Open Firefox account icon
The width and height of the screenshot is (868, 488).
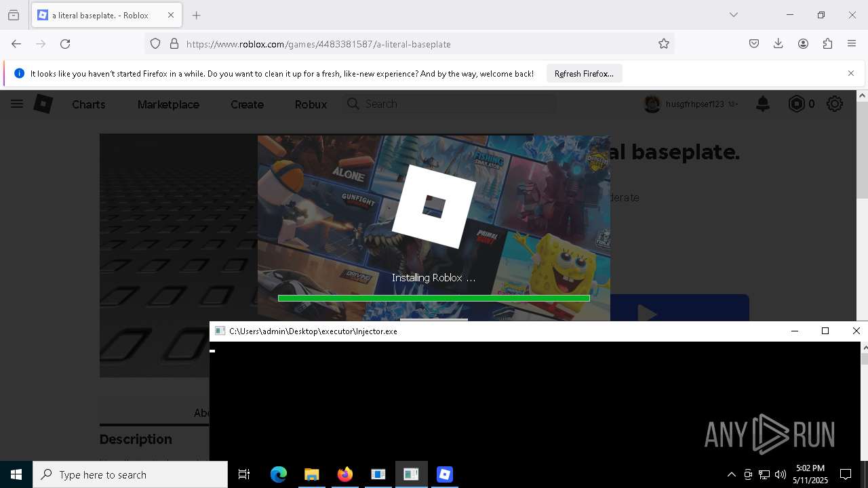pos(803,43)
